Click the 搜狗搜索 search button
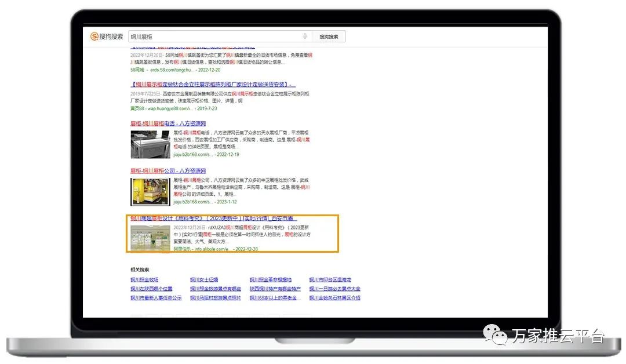The height and width of the screenshot is (364, 626). click(329, 37)
